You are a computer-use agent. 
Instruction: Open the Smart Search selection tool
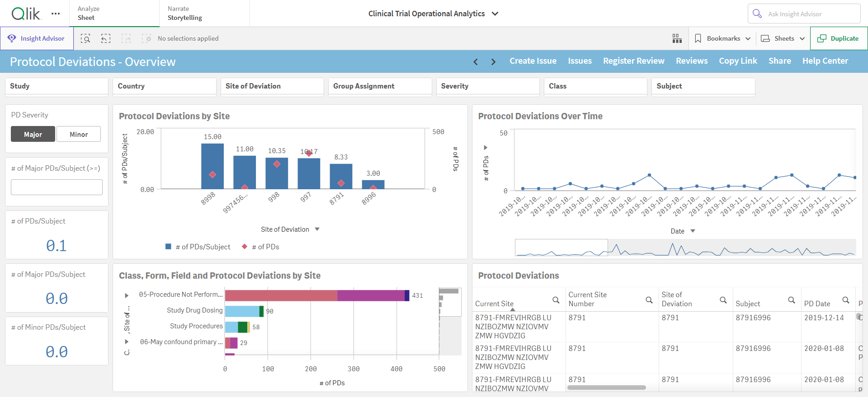[x=85, y=38]
